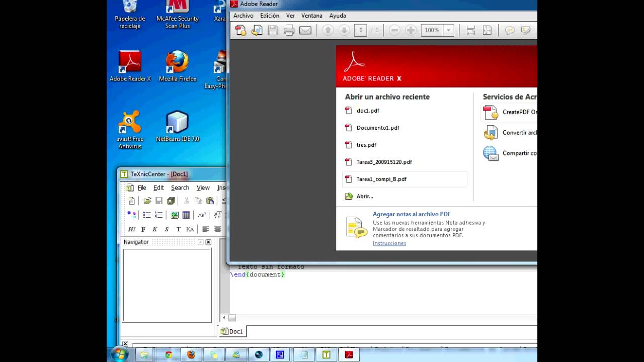Open Ayuda menu in Adobe Reader

[338, 16]
